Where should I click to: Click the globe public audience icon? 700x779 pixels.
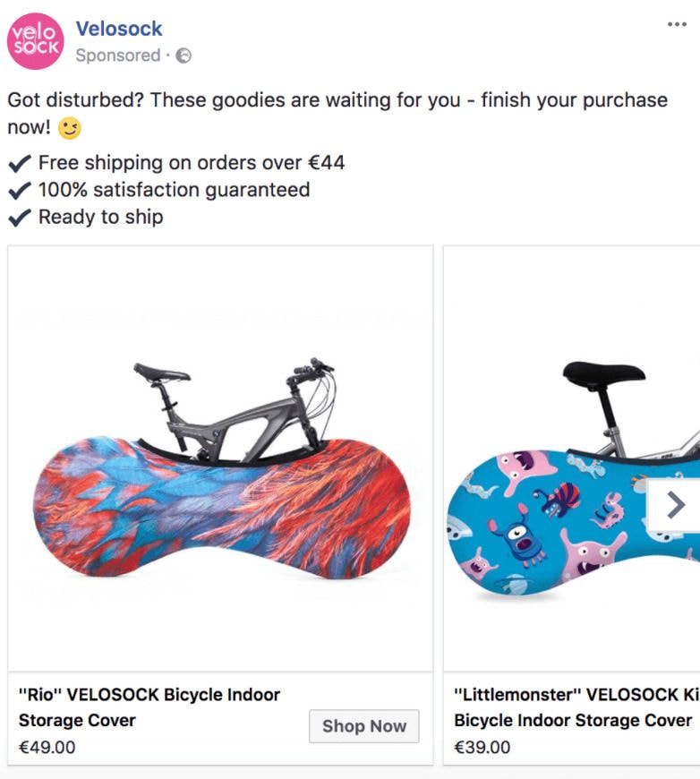tap(184, 56)
